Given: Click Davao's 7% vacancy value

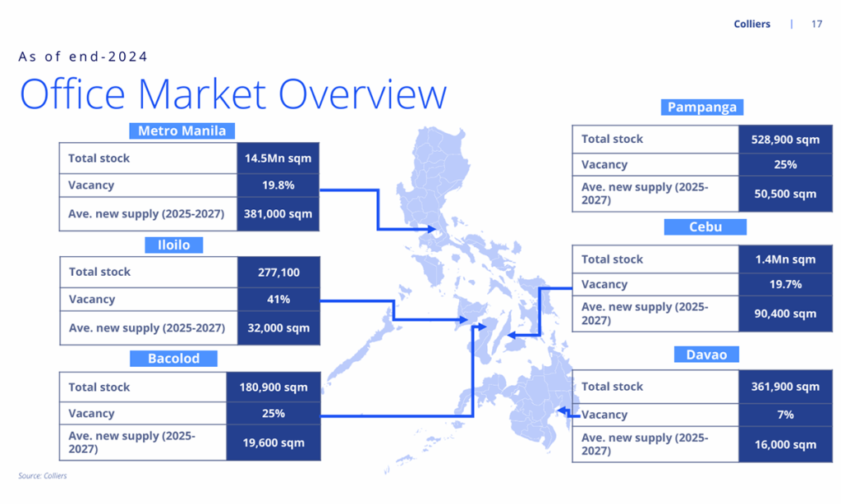Looking at the screenshot, I should click(784, 415).
